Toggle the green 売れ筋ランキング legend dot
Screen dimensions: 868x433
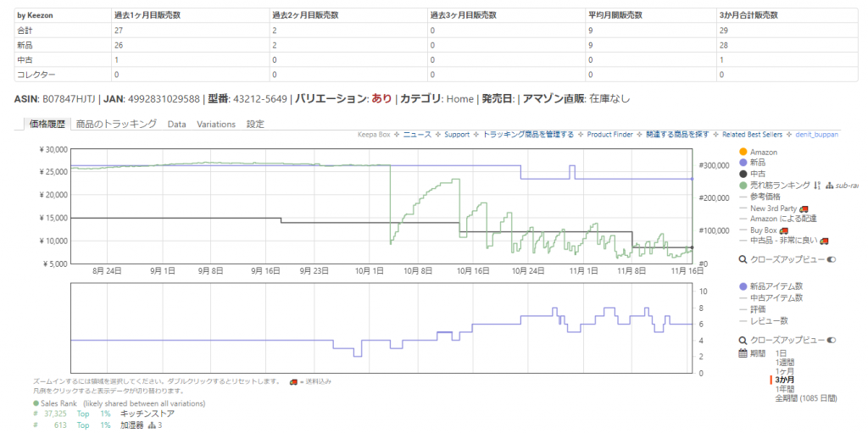coord(743,185)
